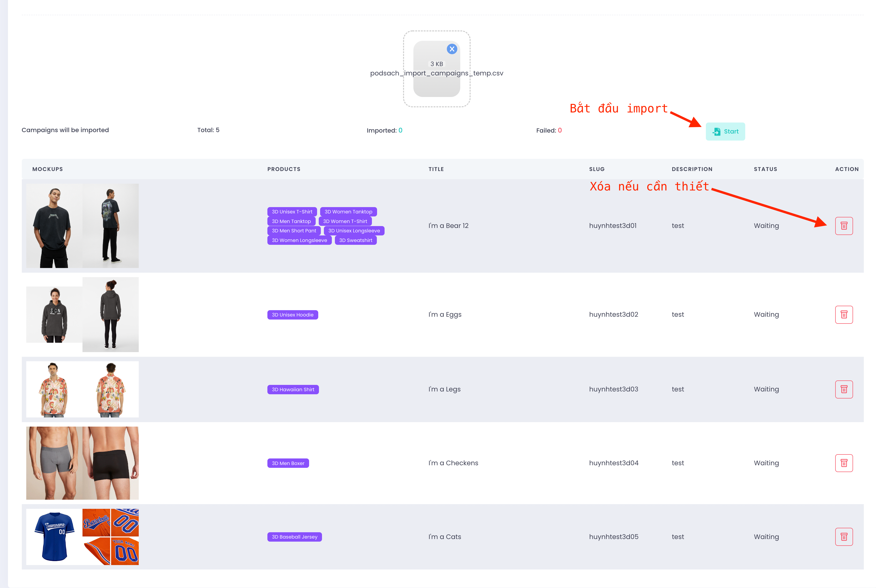Click the 3D Sweatshirt product tag
Viewport: 876px width, 588px height.
[355, 240]
